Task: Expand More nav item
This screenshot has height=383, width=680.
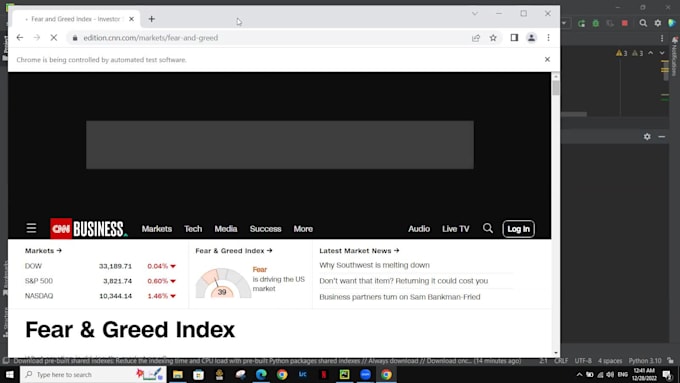Action: [x=303, y=229]
